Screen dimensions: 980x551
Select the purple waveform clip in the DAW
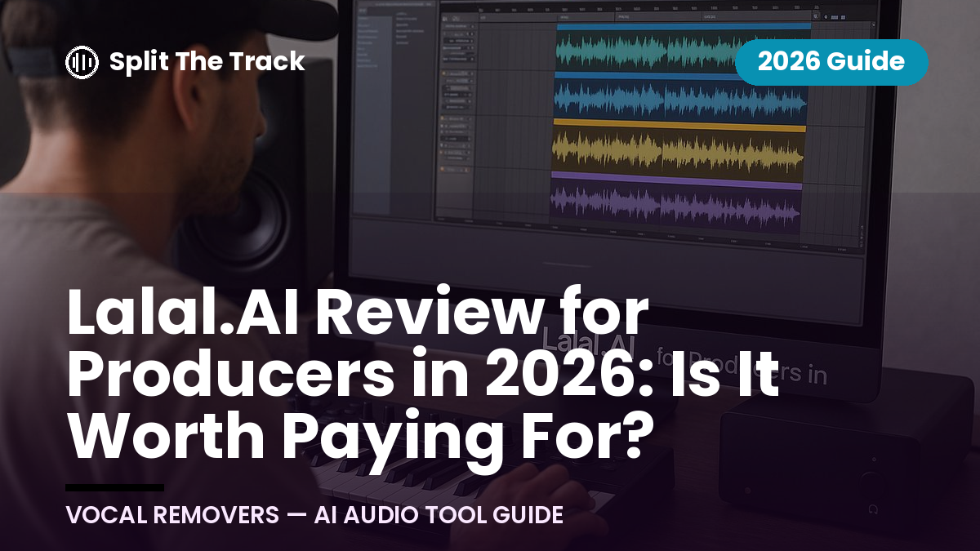(x=676, y=201)
